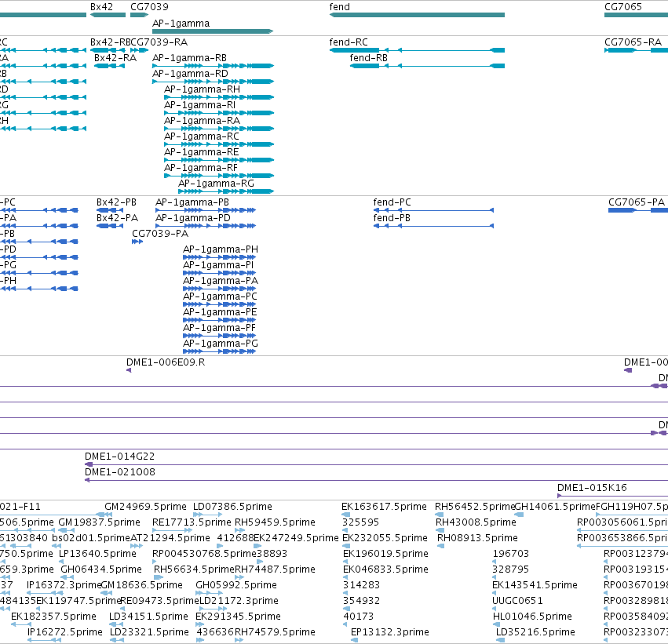Click EST RH56452.5prime
The height and width of the screenshot is (644, 668).
coord(475,507)
